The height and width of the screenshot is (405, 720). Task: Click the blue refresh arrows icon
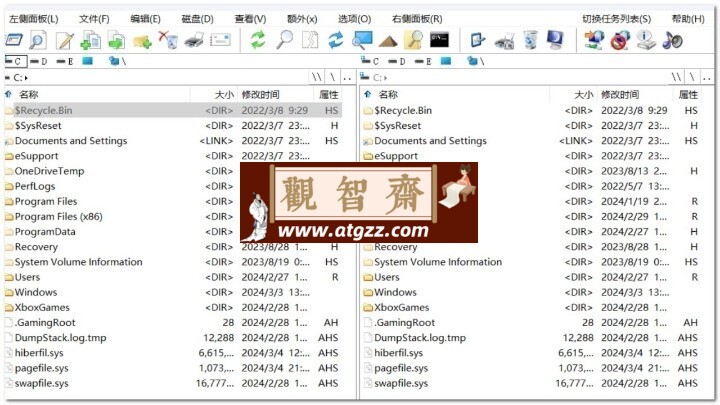pos(336,40)
